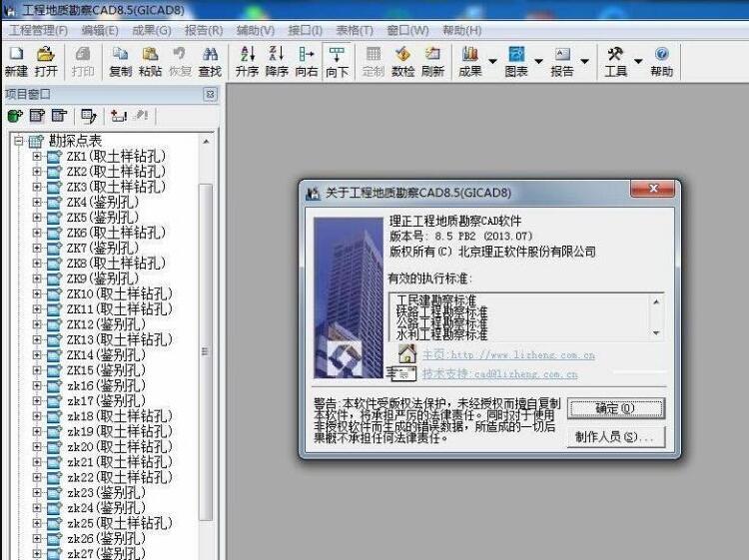Open dropdown arrow beside 报告 toolbar button
Image resolution: width=749 pixels, height=560 pixels.
(x=584, y=61)
